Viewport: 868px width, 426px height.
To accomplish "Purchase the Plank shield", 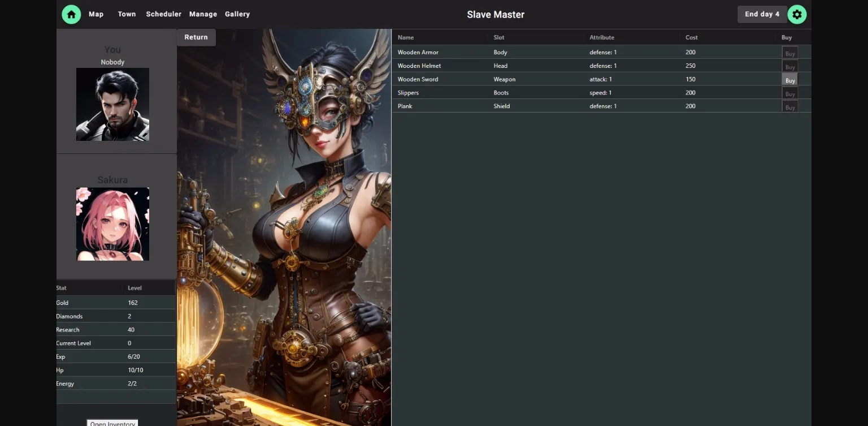I will 789,106.
